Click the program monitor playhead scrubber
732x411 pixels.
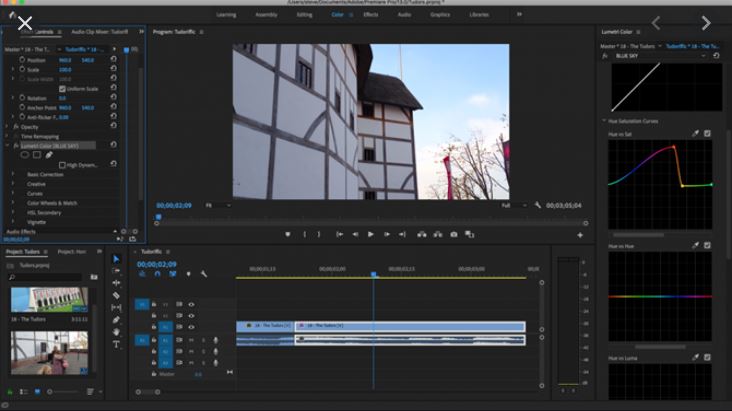[x=159, y=217]
